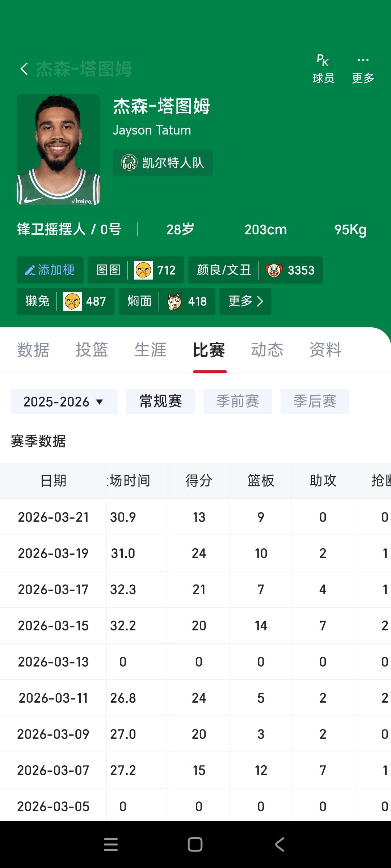This screenshot has height=868, width=391.
Task: Switch to the 生涯 tab
Action: (150, 350)
